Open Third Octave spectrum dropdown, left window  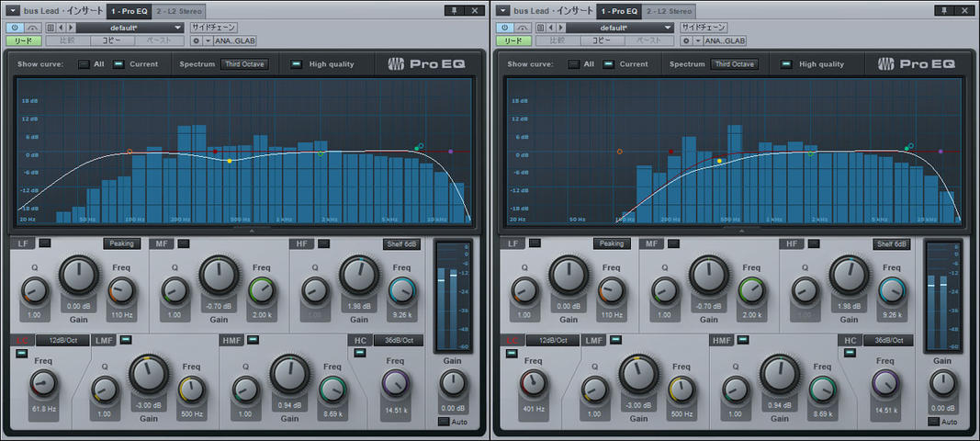244,63
